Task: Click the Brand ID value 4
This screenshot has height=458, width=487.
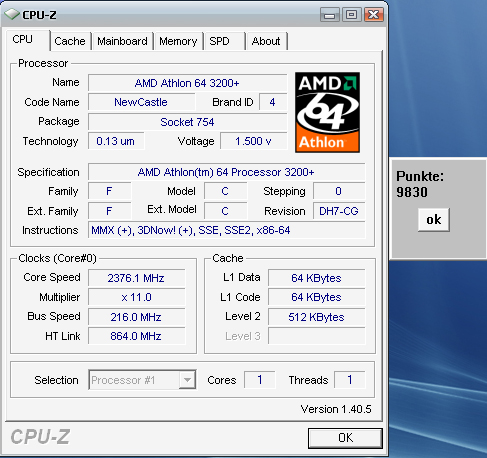Action: coord(273,102)
